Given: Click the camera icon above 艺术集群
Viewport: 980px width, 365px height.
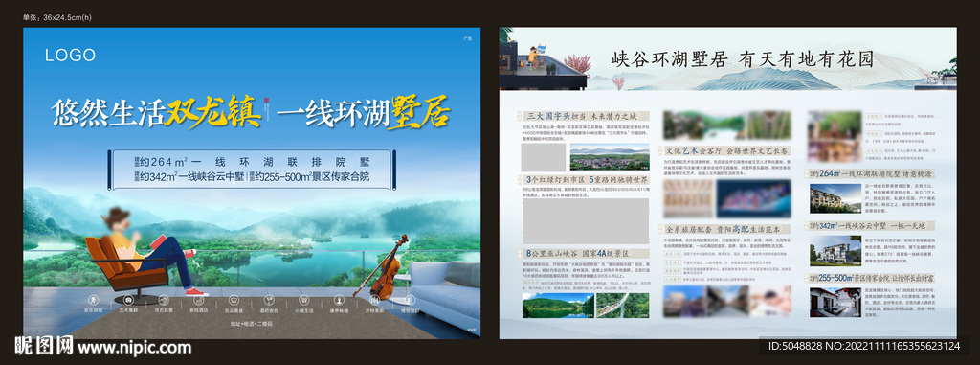Looking at the screenshot, I should pyautogui.click(x=128, y=300).
